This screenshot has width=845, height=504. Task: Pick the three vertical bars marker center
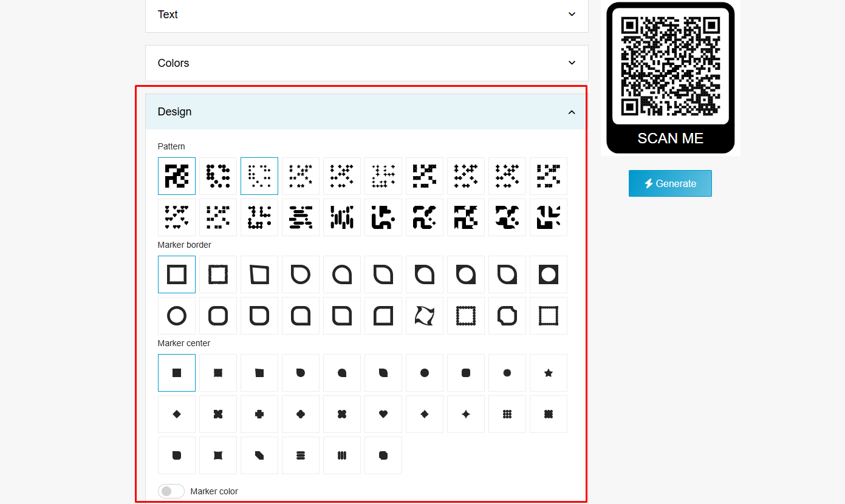[342, 455]
